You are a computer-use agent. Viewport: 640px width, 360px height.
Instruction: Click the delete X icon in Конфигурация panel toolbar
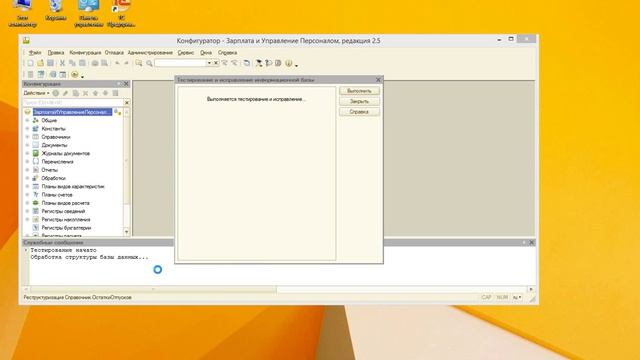[x=85, y=93]
